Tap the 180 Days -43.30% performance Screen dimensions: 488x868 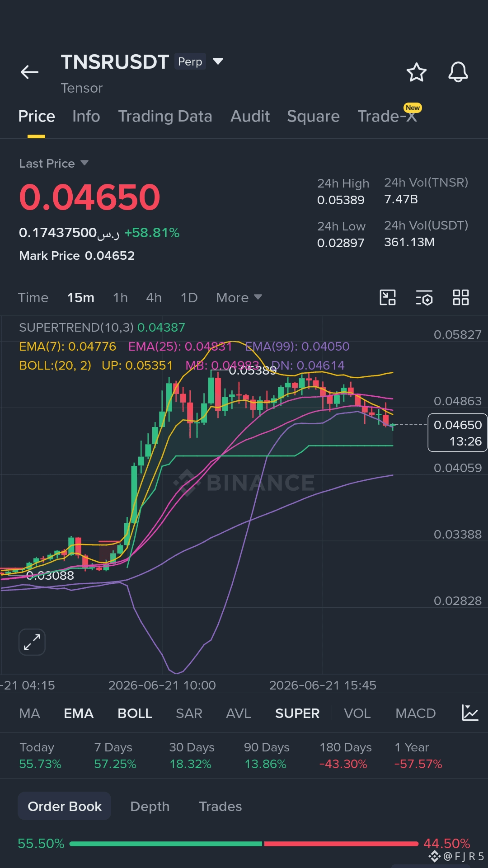(345, 755)
